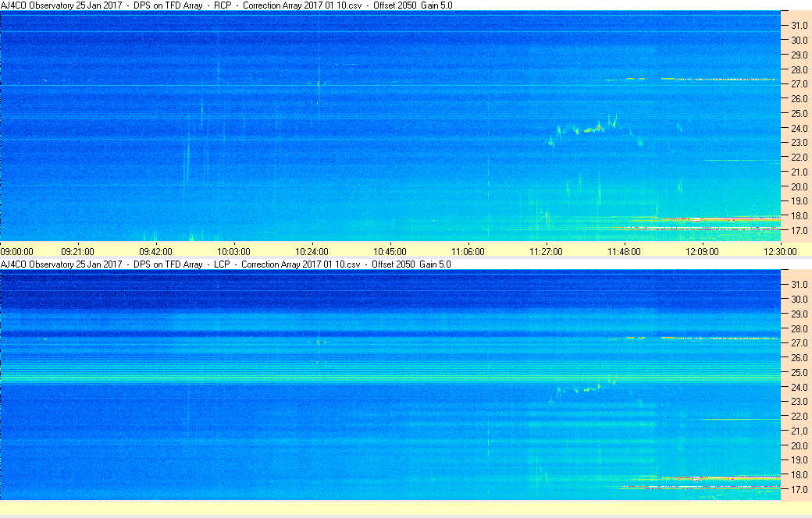
Task: Click 31.0 frequency label on LCP chart
Action: (x=799, y=285)
